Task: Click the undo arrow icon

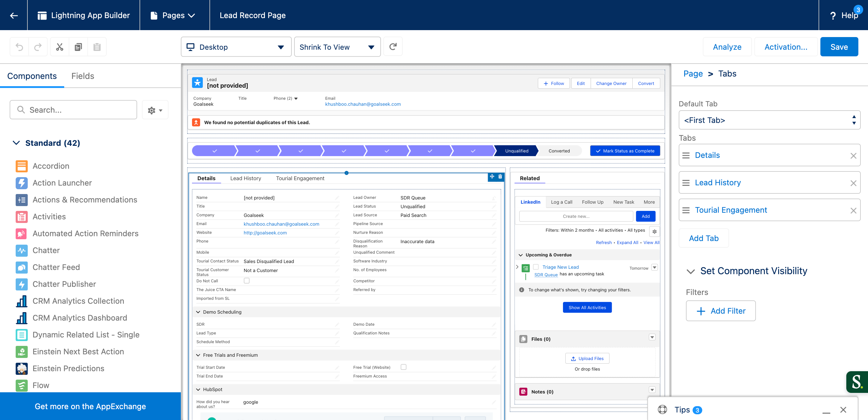Action: [19, 47]
